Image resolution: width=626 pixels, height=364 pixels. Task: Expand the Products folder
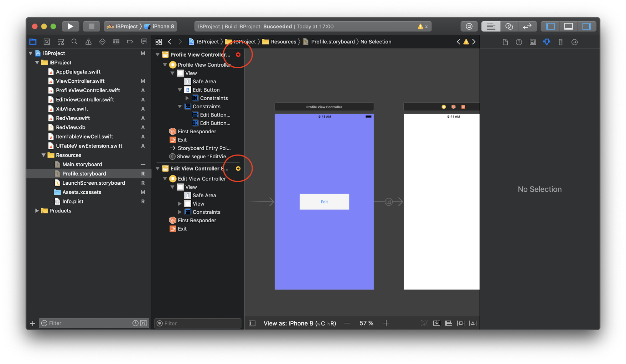point(37,211)
